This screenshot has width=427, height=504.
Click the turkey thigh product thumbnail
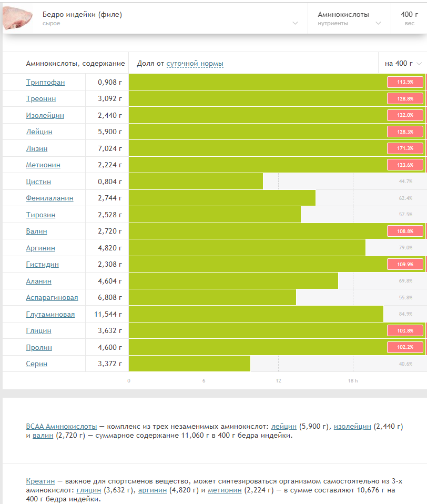pyautogui.click(x=18, y=18)
